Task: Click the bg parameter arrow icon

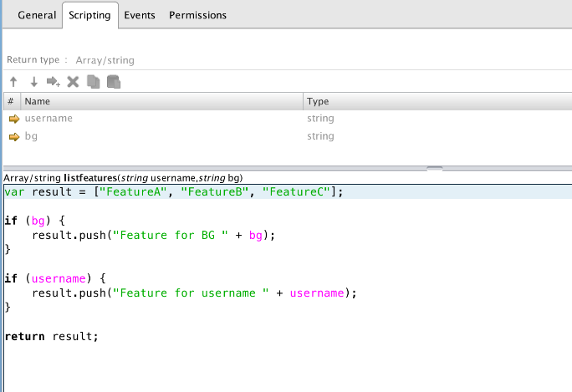Action: click(x=13, y=136)
